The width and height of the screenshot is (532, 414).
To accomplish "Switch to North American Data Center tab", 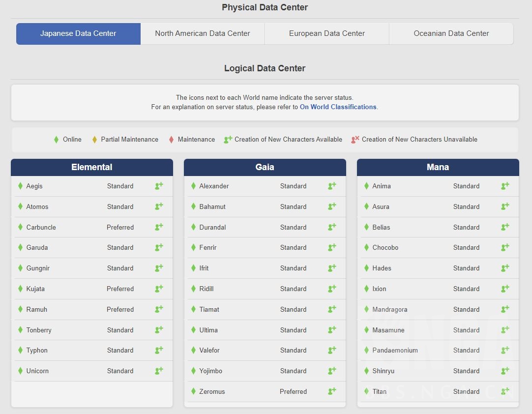I will coord(203,33).
